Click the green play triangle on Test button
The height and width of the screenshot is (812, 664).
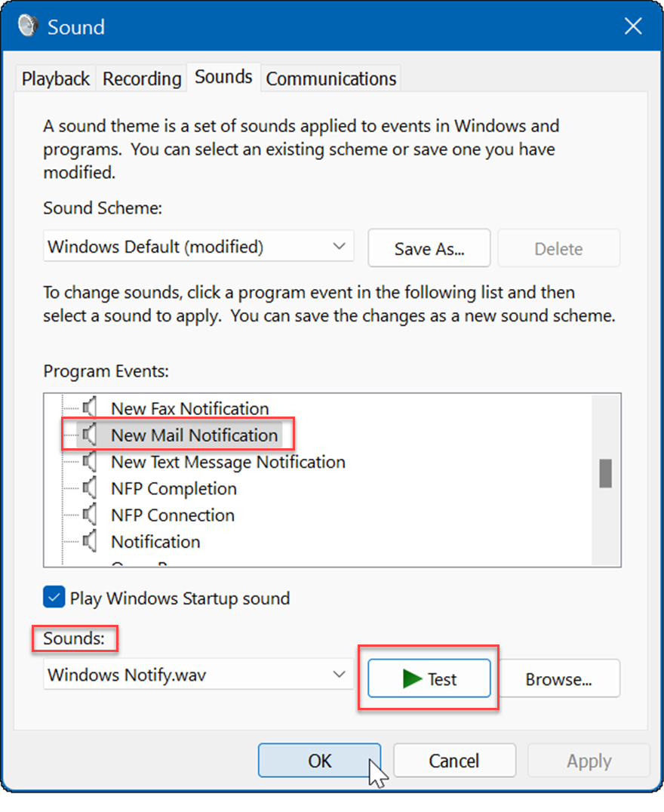[411, 678]
